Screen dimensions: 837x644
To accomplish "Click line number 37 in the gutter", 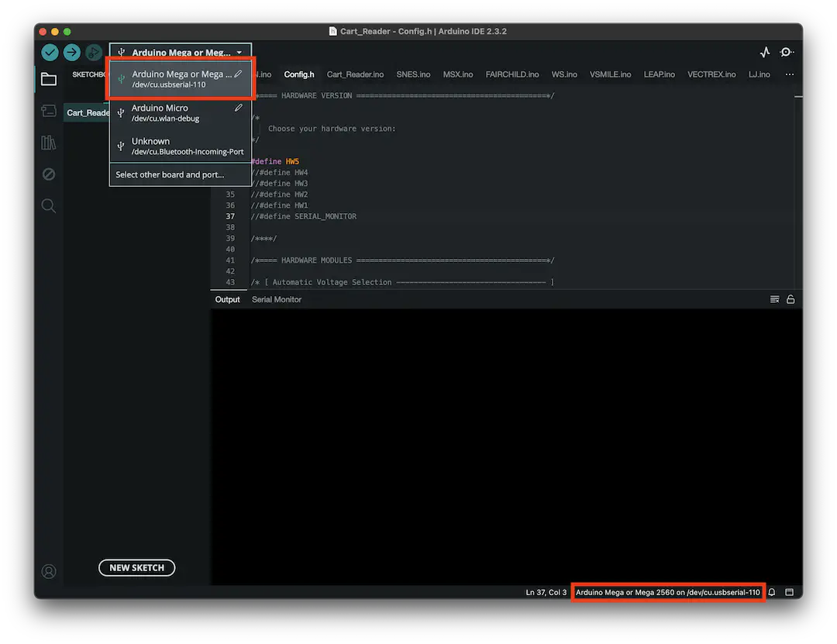I will 230,216.
